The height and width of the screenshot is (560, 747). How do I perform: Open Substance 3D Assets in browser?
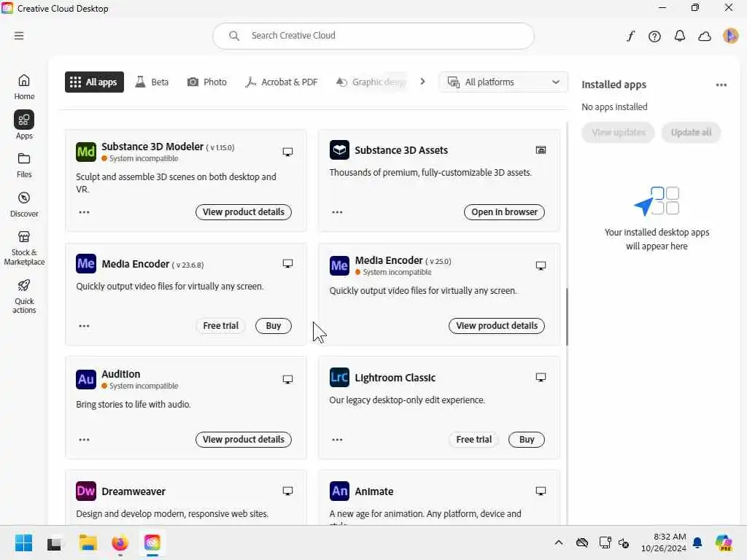[x=505, y=212]
